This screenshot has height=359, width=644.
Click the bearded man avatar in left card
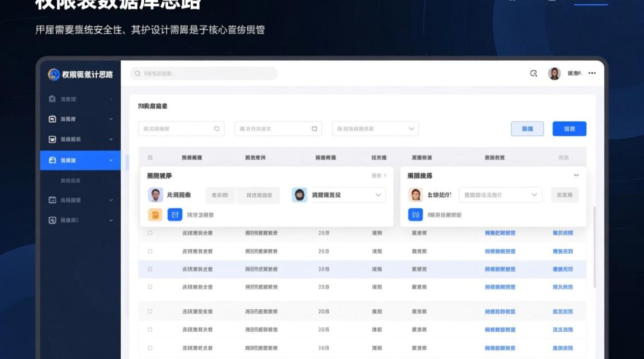(299, 195)
